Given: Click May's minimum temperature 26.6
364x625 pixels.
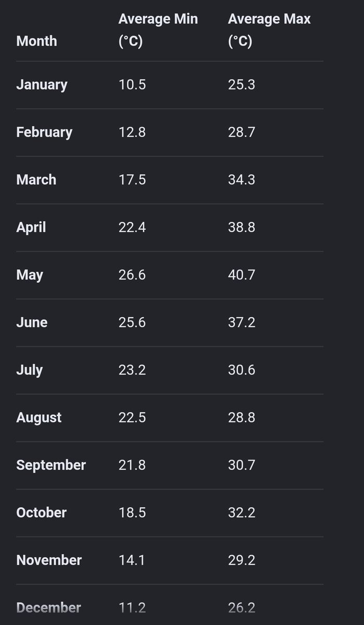Looking at the screenshot, I should coord(132,275).
